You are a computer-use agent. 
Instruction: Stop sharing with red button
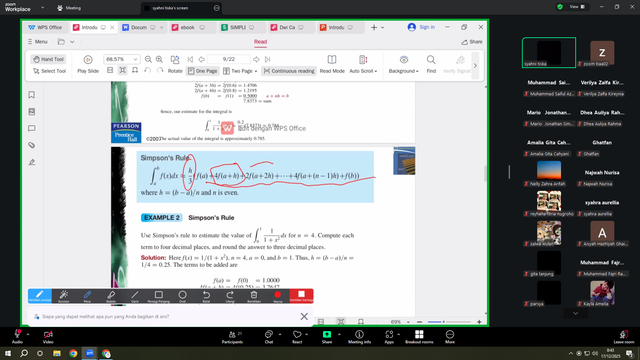301,296
